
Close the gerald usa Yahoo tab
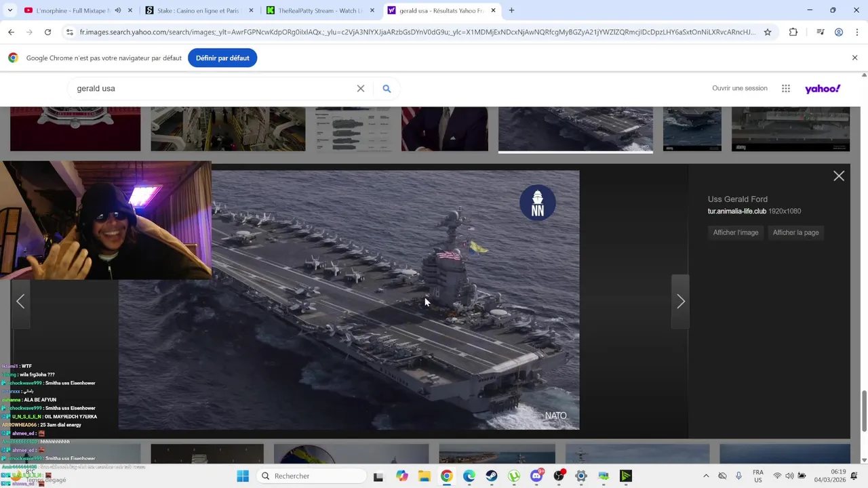(493, 10)
